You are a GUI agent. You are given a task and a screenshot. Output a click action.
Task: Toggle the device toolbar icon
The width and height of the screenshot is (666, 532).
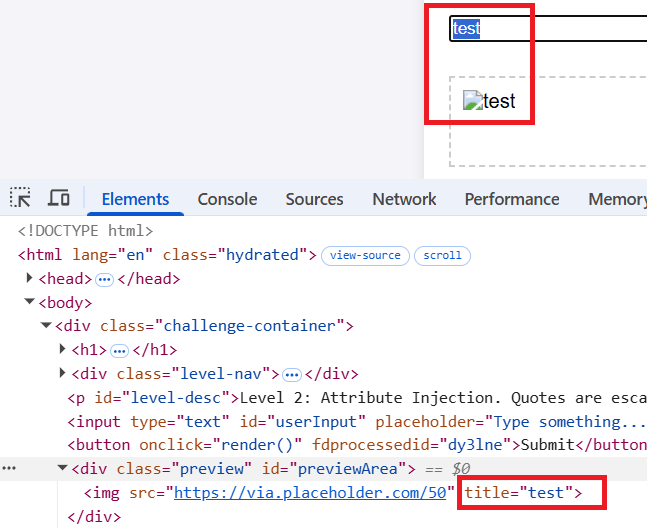(59, 199)
